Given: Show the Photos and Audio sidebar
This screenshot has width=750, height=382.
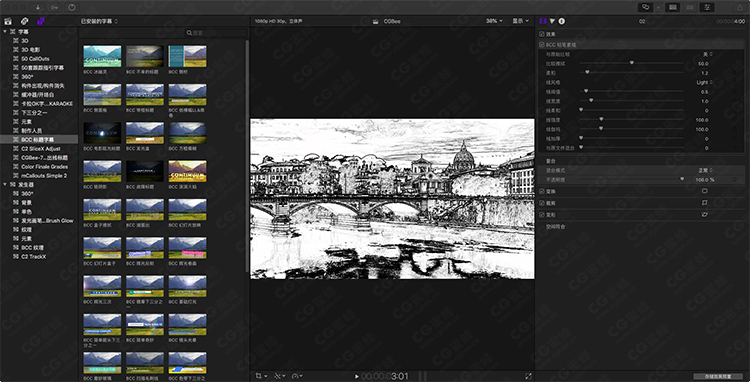Looking at the screenshot, I should [x=24, y=21].
